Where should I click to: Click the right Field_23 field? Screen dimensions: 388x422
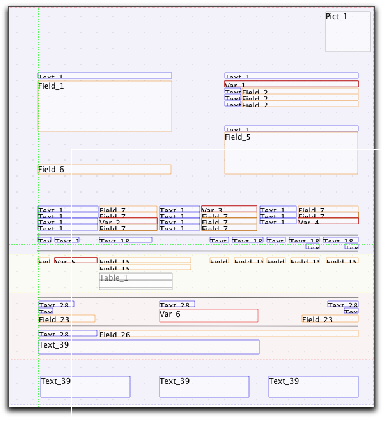tap(330, 319)
